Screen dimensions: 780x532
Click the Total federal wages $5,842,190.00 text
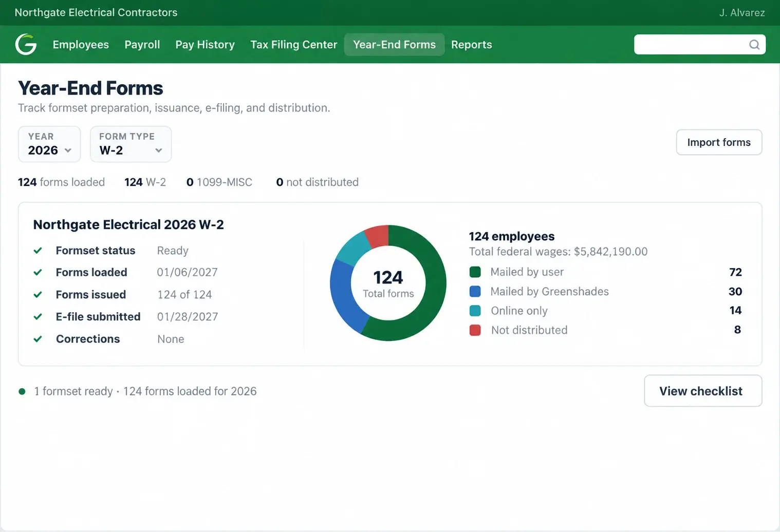click(558, 252)
